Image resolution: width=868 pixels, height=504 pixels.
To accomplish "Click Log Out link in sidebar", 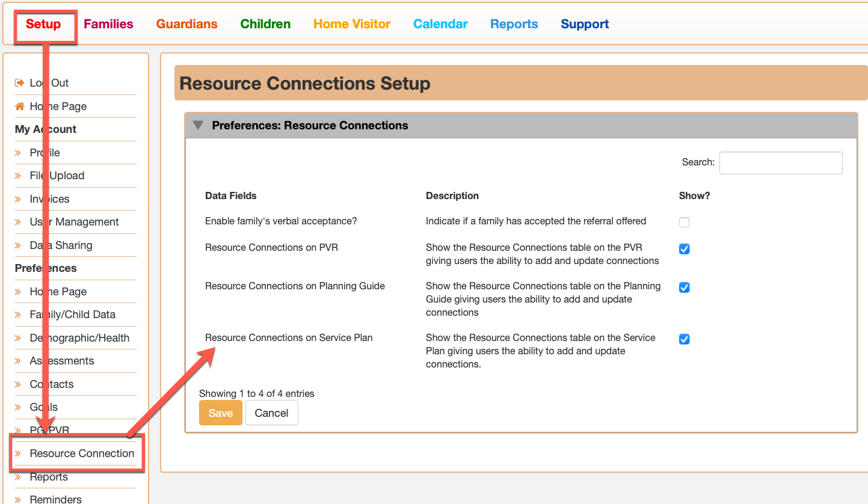I will (x=49, y=83).
